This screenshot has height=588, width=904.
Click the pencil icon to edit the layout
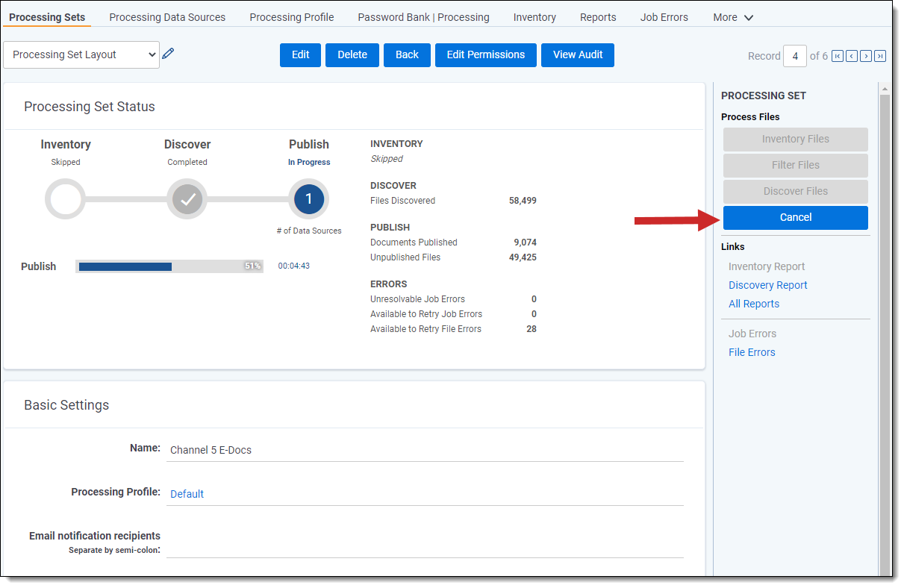(168, 53)
